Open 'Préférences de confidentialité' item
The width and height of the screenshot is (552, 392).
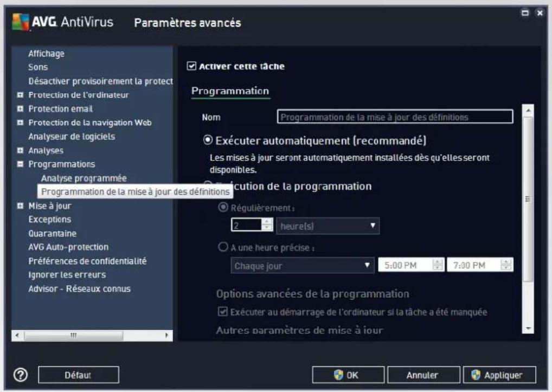87,261
